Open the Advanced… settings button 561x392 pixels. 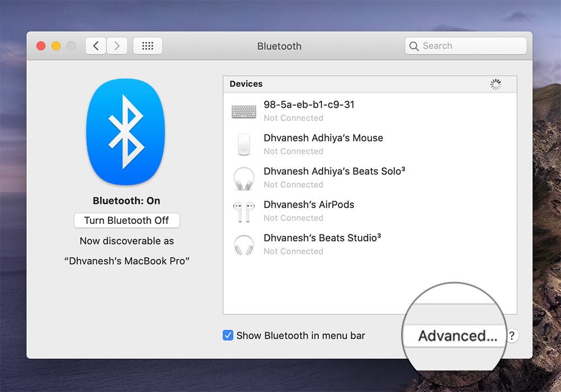(x=457, y=336)
